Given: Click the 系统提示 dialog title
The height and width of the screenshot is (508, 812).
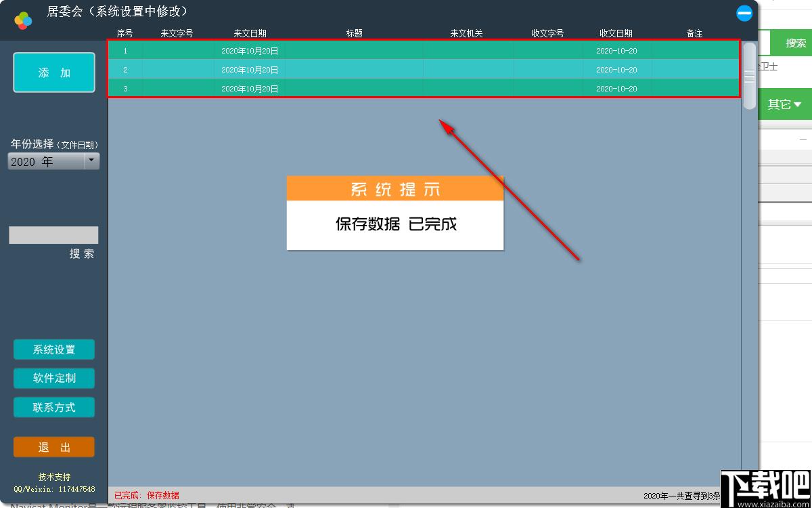Looking at the screenshot, I should [x=395, y=189].
